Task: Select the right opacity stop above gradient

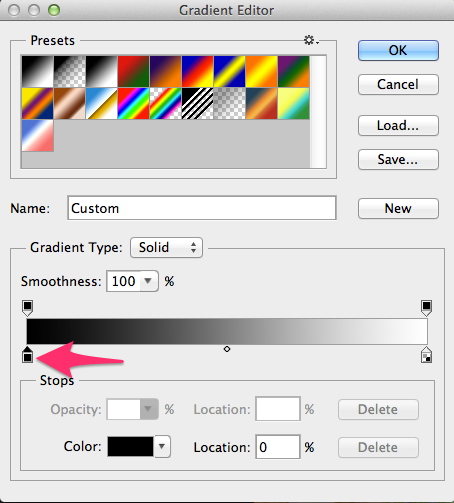Action: tap(426, 308)
